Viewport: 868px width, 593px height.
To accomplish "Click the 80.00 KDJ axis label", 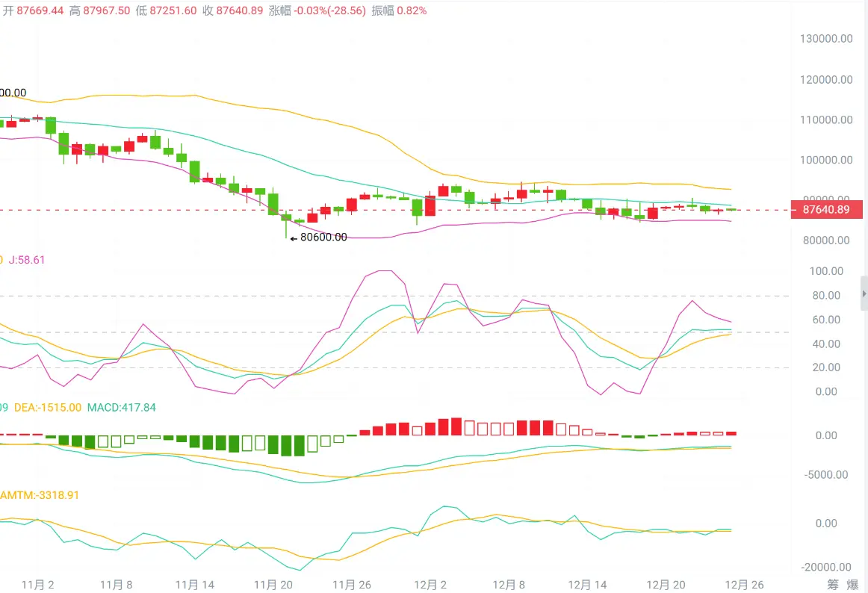I will [x=826, y=296].
